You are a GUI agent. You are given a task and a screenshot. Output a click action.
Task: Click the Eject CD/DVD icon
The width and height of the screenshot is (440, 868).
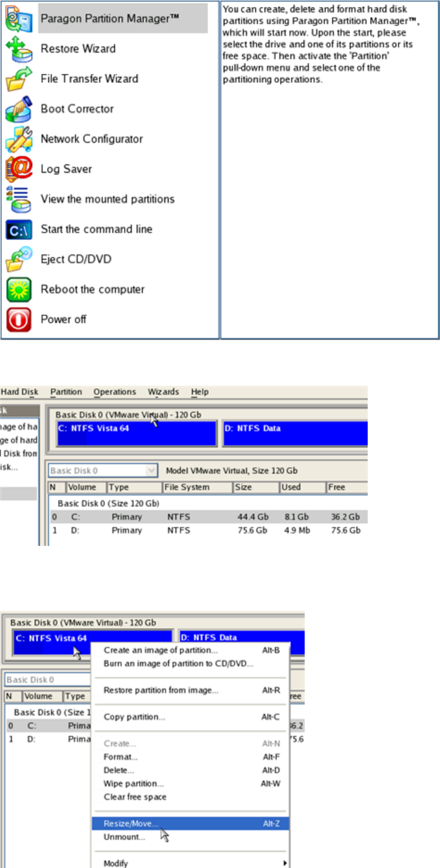(x=19, y=260)
